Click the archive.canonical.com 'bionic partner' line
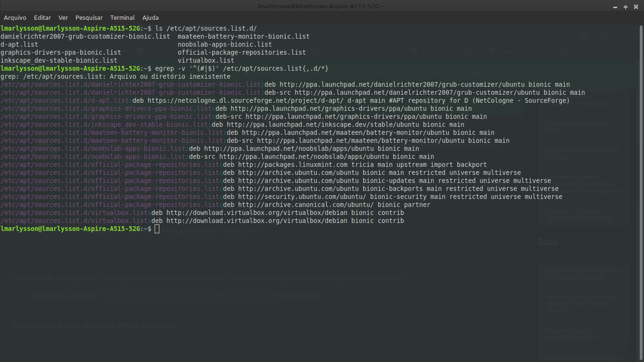 215,205
